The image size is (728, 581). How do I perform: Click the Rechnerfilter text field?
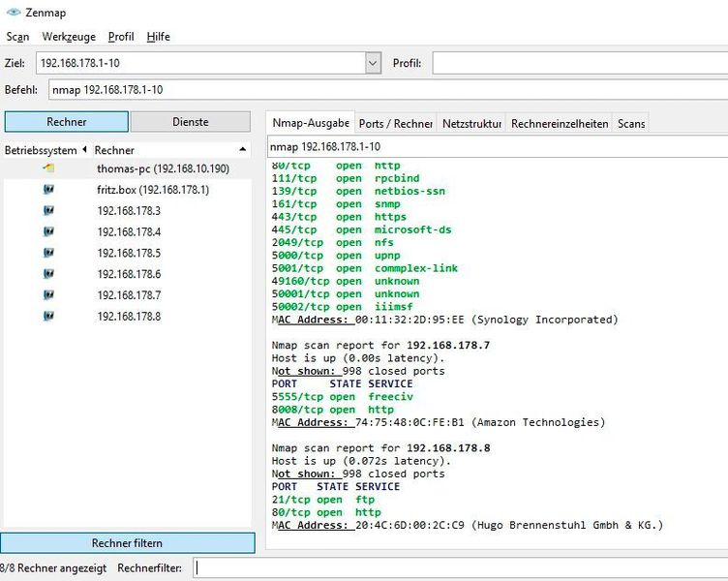[461, 568]
